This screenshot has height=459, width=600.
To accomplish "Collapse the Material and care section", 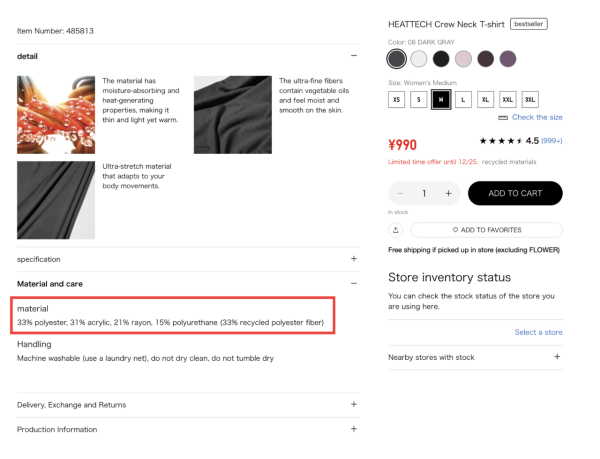I will [x=354, y=284].
